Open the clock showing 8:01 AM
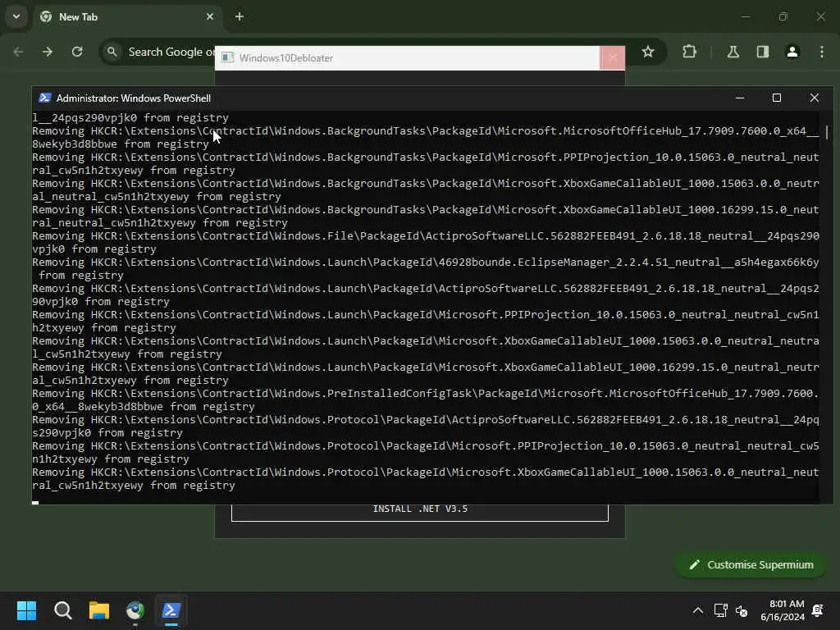This screenshot has width=840, height=630. [x=783, y=610]
